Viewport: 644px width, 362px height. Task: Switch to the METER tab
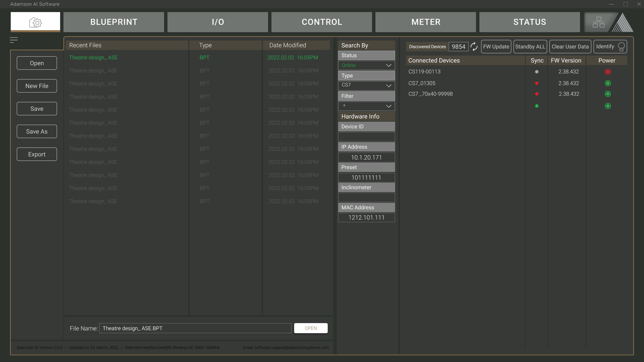click(x=426, y=22)
